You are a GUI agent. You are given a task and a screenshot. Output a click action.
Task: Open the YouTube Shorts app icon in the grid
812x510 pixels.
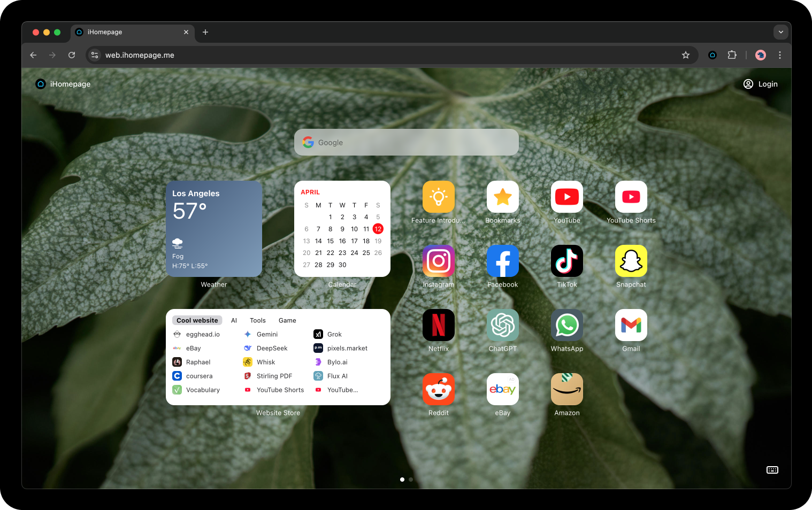631,197
